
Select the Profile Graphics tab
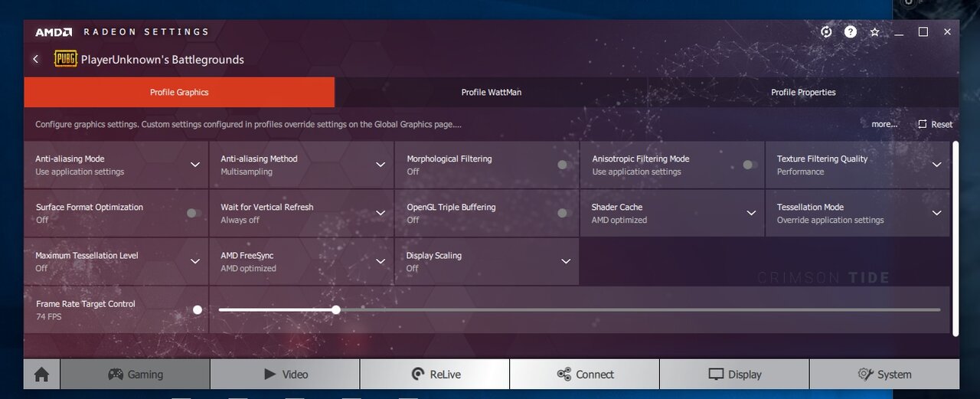point(179,92)
